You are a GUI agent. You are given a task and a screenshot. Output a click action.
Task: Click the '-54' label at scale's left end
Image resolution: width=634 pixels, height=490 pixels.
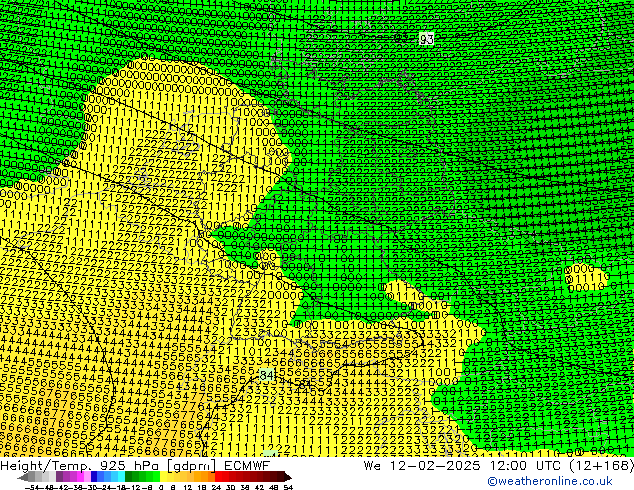pyautogui.click(x=32, y=487)
